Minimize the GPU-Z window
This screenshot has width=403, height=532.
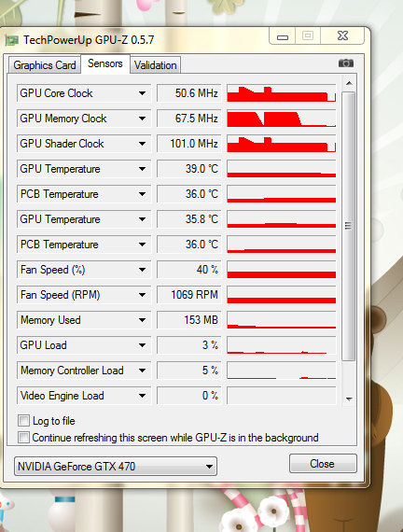coord(283,35)
